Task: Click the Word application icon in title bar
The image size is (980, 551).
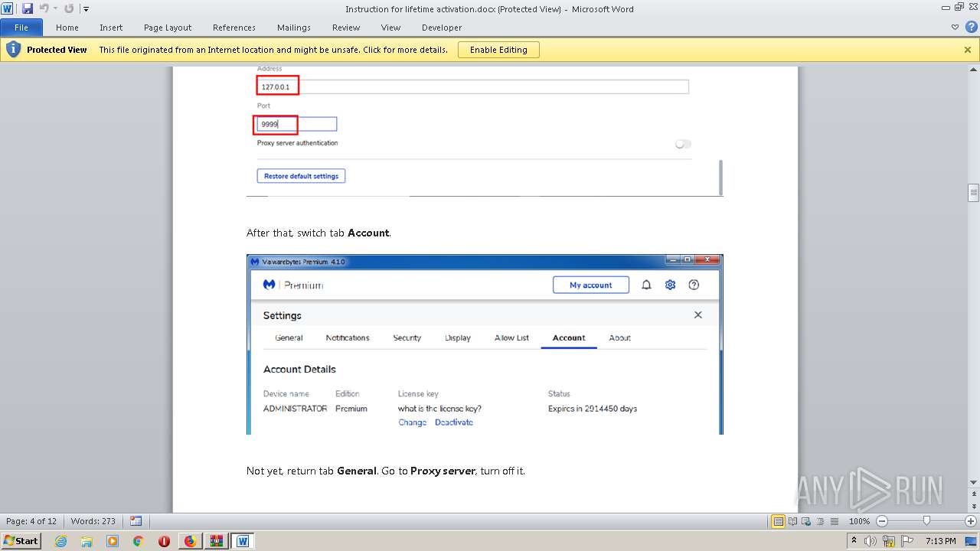Action: point(8,8)
